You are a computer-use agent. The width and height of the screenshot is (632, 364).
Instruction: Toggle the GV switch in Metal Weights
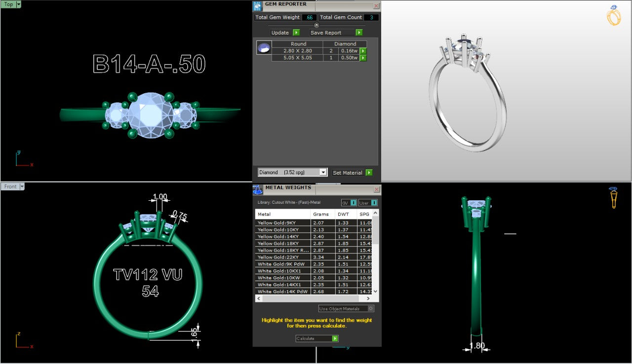coord(349,203)
